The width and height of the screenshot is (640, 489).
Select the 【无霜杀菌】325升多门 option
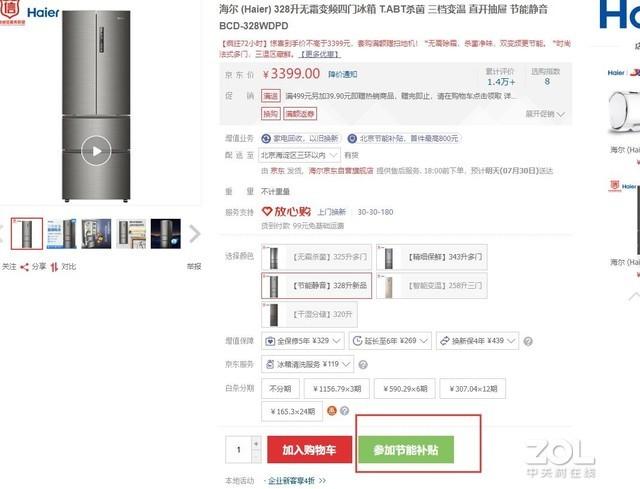pos(316,257)
